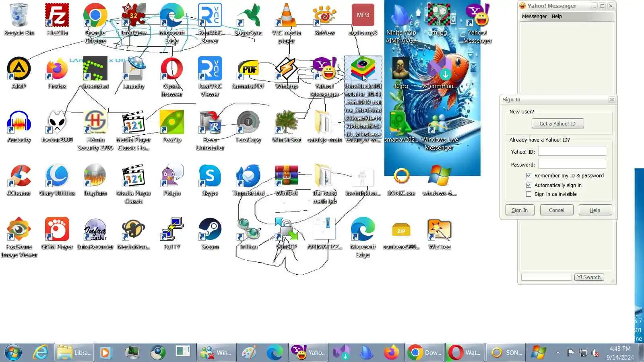The height and width of the screenshot is (362, 644).
Task: Cancel the Sign In dialog
Action: click(557, 210)
